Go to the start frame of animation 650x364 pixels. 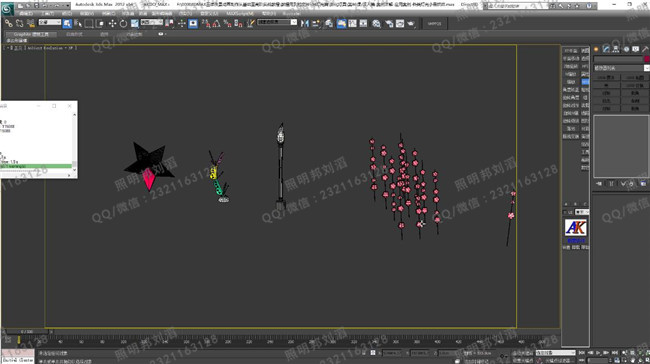tap(582, 353)
